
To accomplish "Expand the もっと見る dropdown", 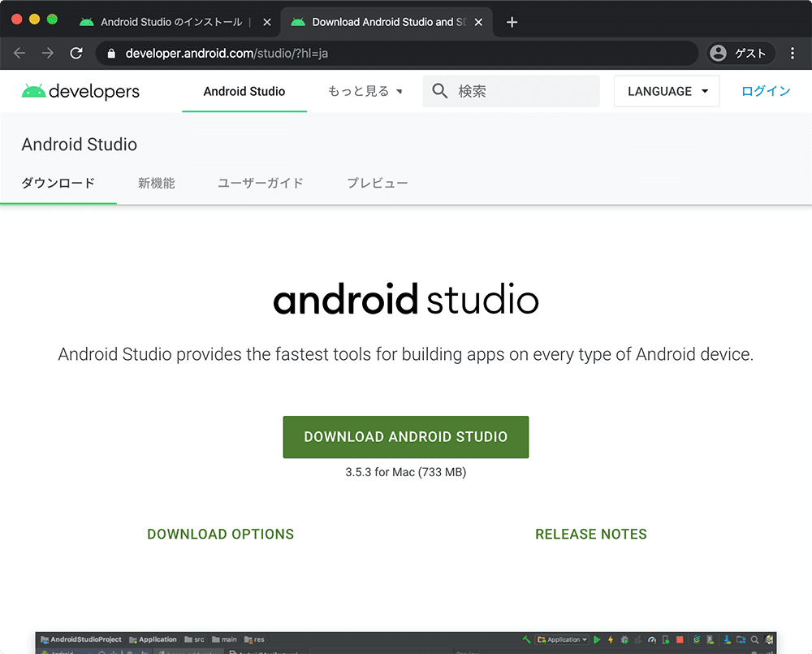I will click(365, 91).
